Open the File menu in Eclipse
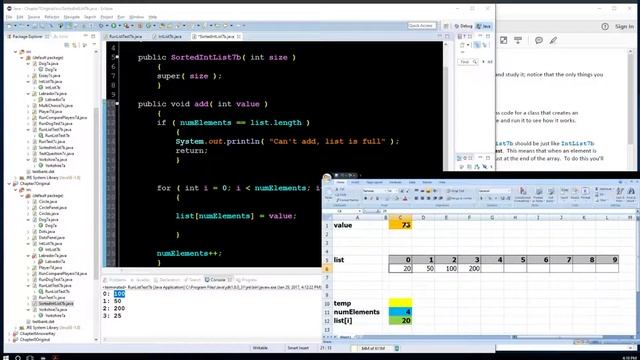The image size is (640, 360). click(x=9, y=17)
